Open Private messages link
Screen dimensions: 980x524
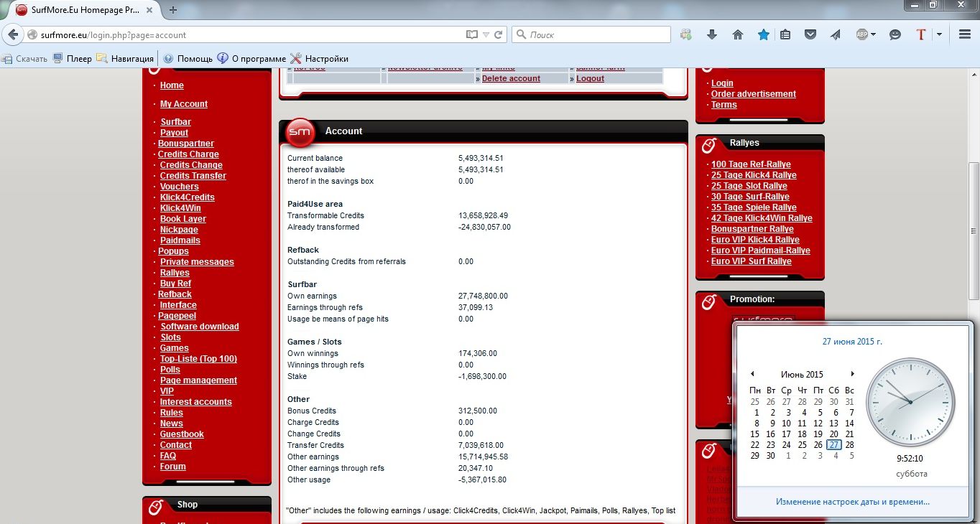(197, 262)
